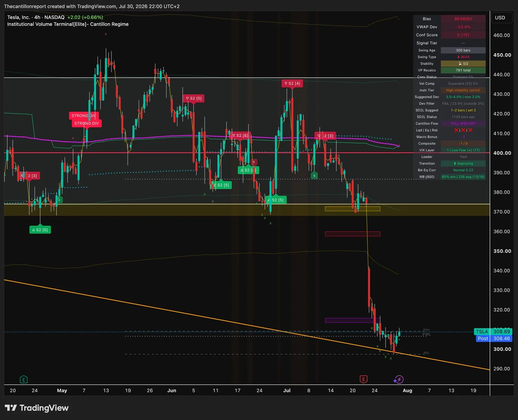The image size is (518, 420).
Task: Click the Conf Score 0 (1F) value
Action: [x=463, y=35]
